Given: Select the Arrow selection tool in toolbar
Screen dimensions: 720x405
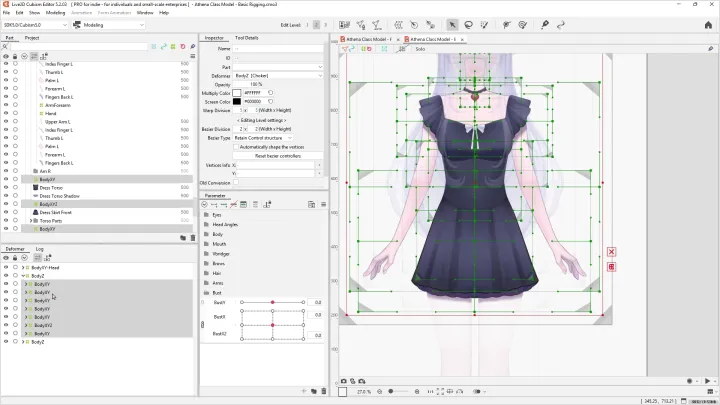Looking at the screenshot, I should [x=452, y=25].
